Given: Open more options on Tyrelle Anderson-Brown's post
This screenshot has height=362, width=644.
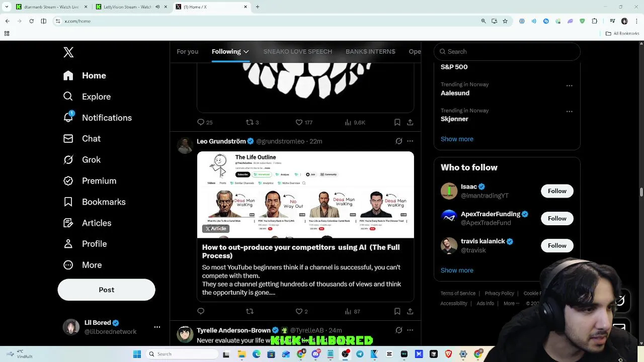Looking at the screenshot, I should (410, 330).
